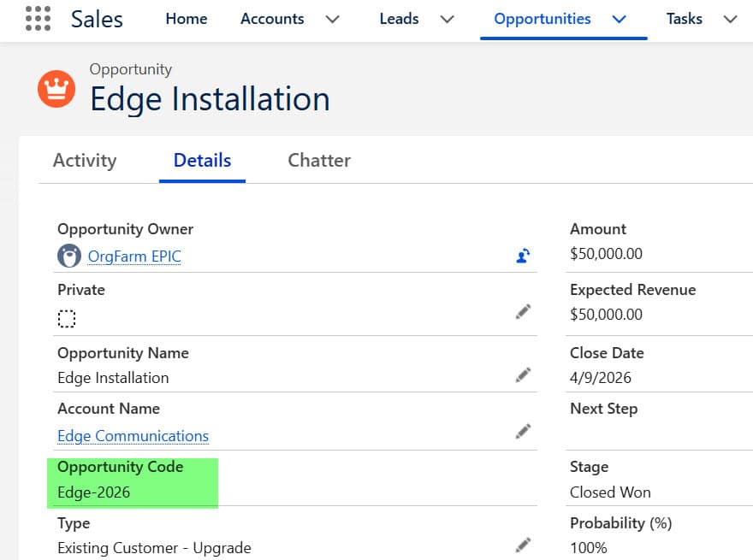Click the Close Date value 4/9/2026
The image size is (753, 560).
(x=601, y=378)
